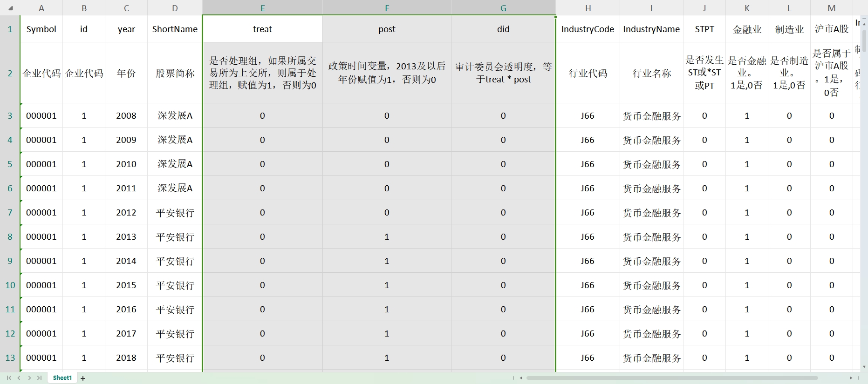Click the select-all corner triangle
Viewport: 868px width, 384px height.
10,8
